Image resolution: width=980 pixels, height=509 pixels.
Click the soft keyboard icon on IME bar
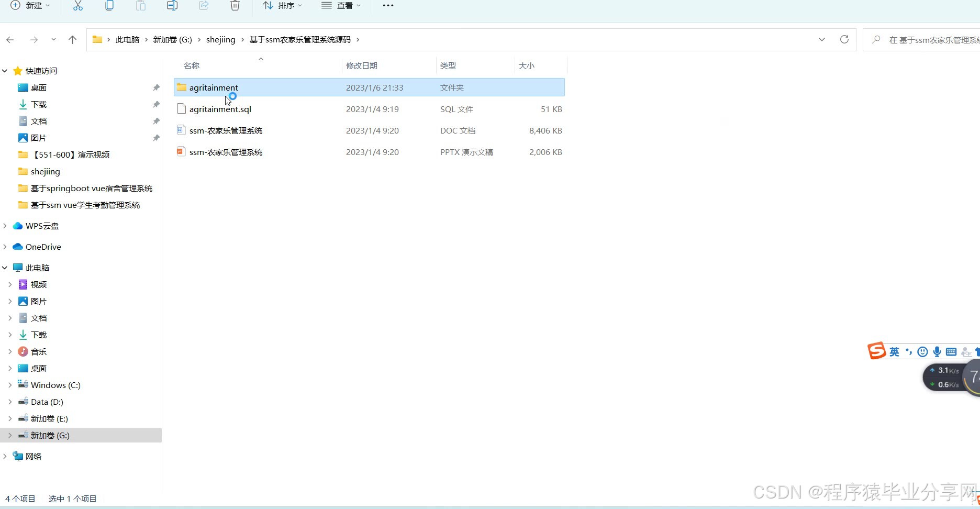[951, 352]
